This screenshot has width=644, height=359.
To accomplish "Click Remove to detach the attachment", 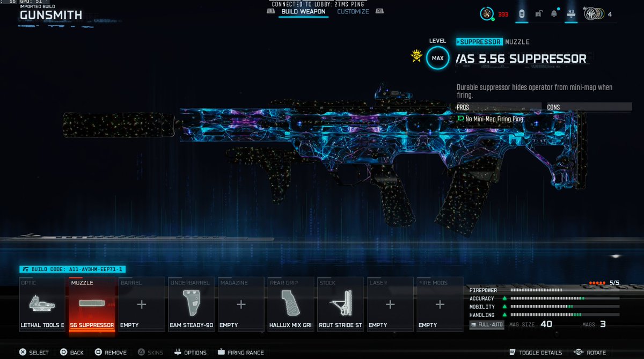I will 111,353.
